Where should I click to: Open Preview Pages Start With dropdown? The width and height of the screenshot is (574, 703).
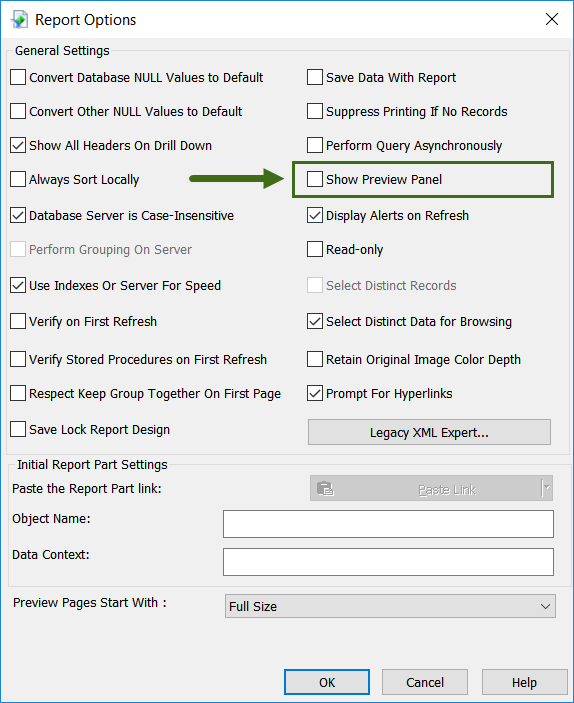point(390,606)
